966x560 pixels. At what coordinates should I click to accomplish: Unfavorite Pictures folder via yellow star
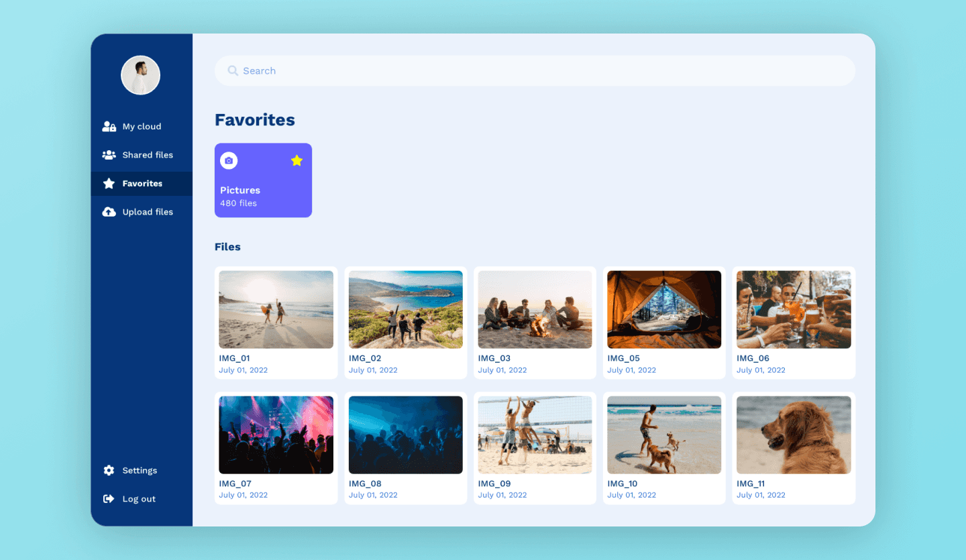(x=297, y=160)
